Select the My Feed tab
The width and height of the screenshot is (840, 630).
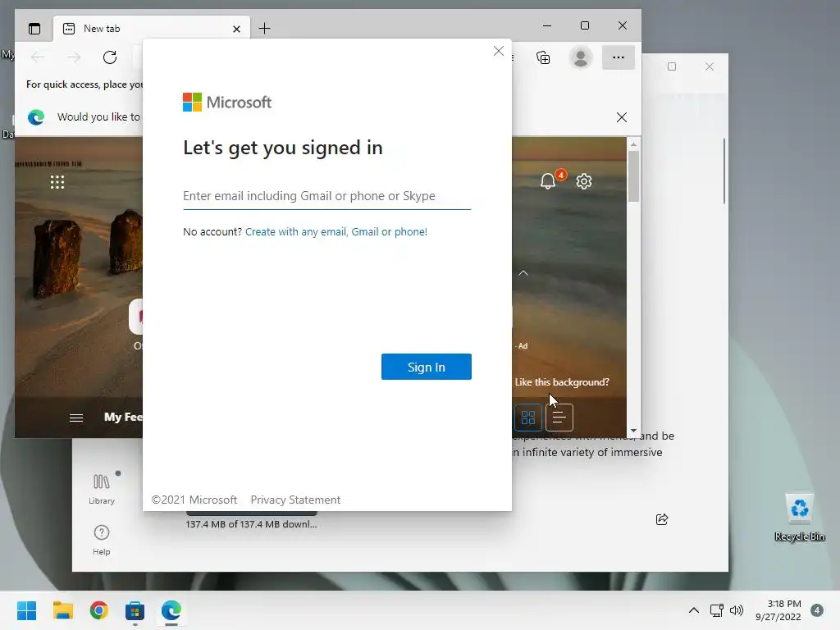click(123, 417)
